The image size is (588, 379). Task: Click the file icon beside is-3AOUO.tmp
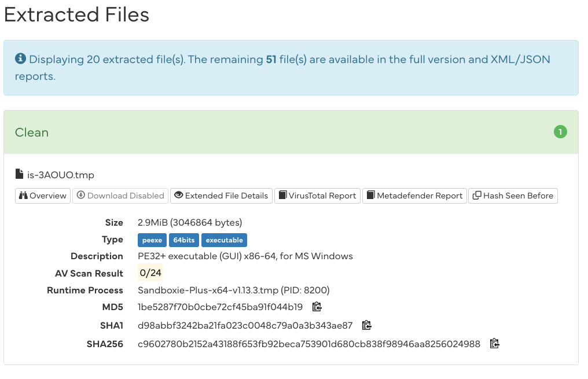click(x=20, y=175)
